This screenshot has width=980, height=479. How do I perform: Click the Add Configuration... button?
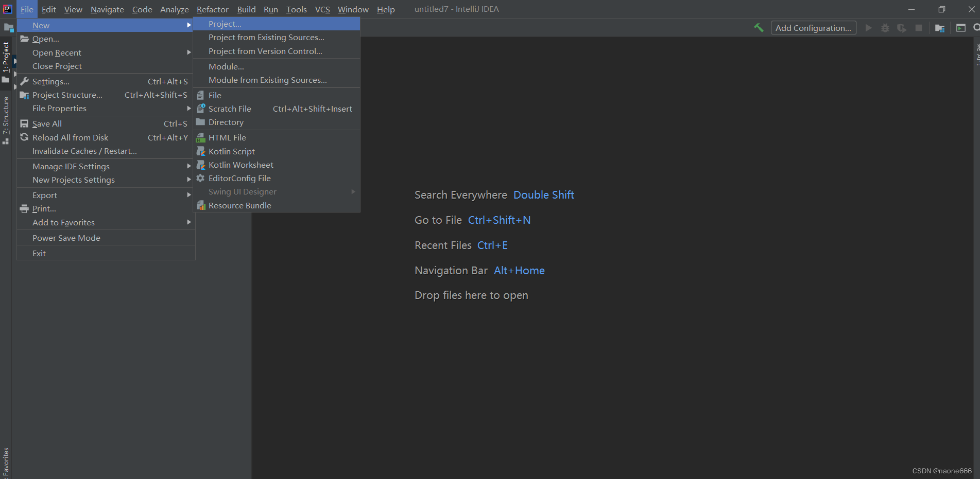coord(814,28)
